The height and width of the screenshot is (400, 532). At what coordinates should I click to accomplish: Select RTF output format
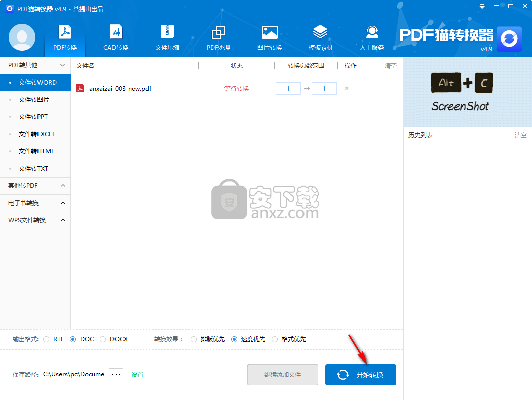pos(47,339)
